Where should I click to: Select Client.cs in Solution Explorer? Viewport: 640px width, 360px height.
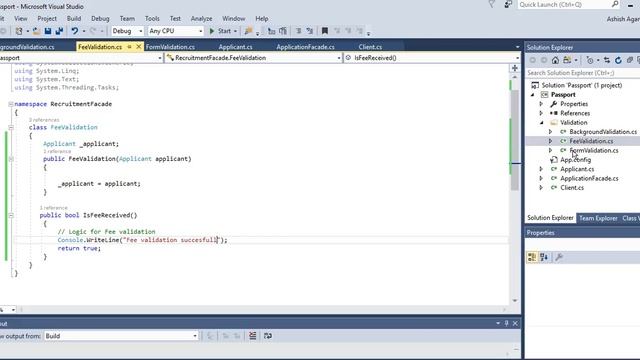pyautogui.click(x=572, y=188)
